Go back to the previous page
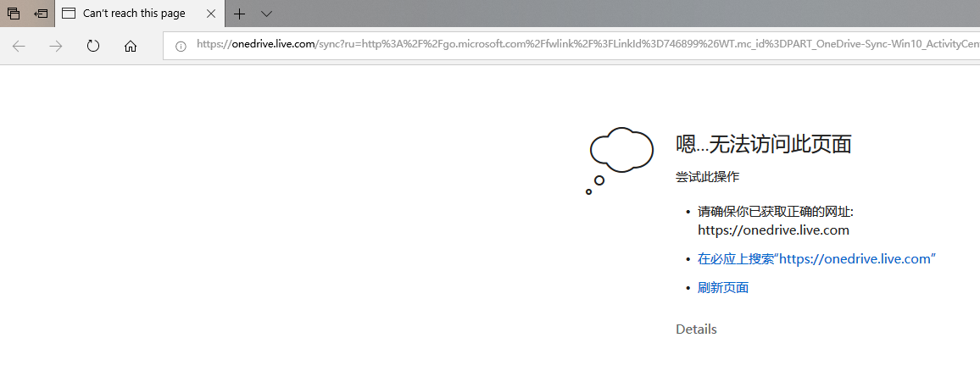This screenshot has width=980, height=382. click(19, 47)
